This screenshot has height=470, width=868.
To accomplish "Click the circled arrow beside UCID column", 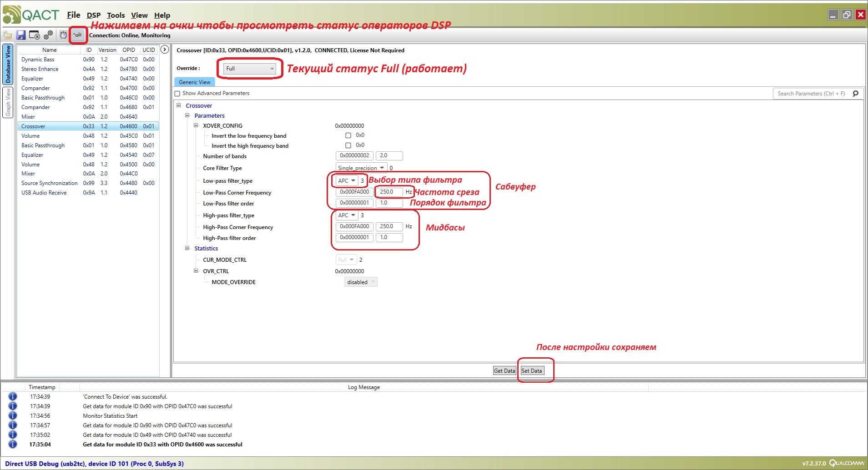I will click(x=165, y=50).
